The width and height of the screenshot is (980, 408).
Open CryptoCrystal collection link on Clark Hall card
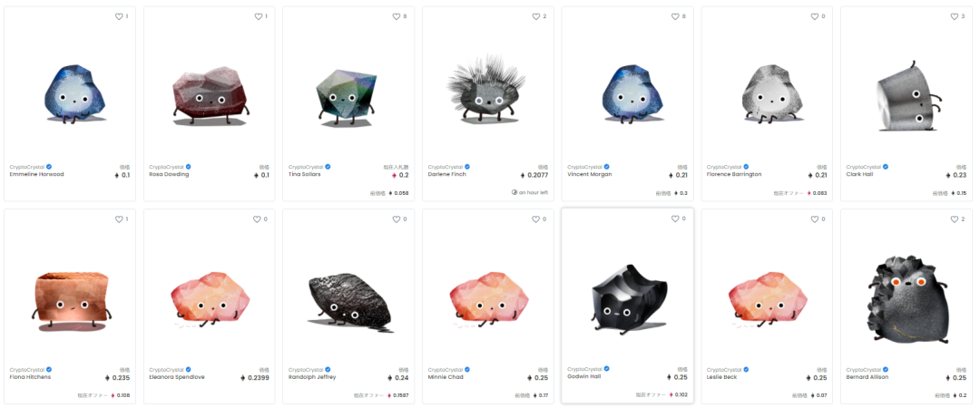(863, 167)
